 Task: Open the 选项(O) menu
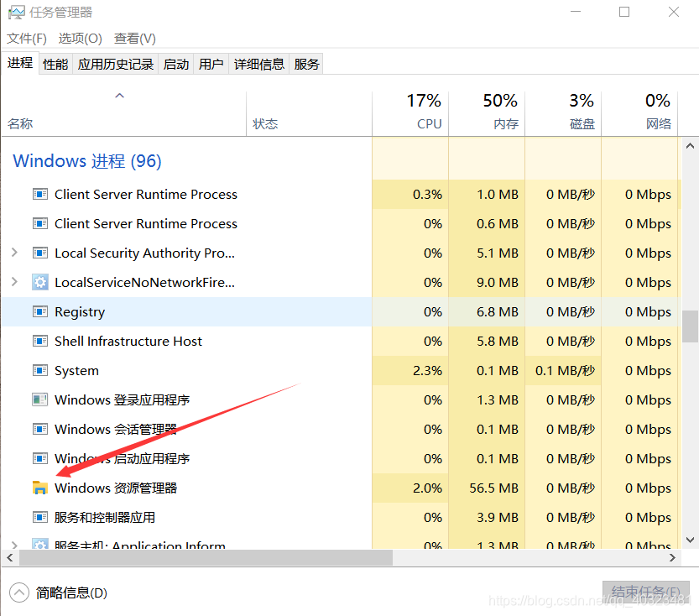pyautogui.click(x=81, y=39)
